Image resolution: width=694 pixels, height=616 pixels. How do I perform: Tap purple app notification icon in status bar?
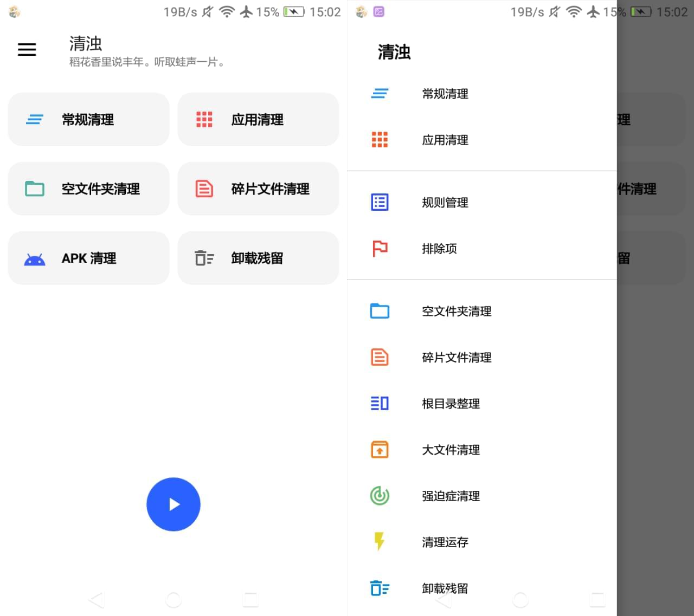click(379, 11)
